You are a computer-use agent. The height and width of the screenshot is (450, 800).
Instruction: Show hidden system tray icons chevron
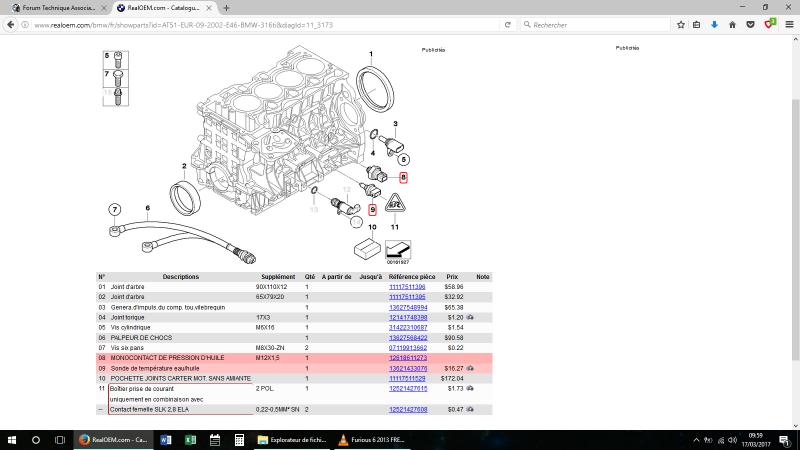pos(696,440)
